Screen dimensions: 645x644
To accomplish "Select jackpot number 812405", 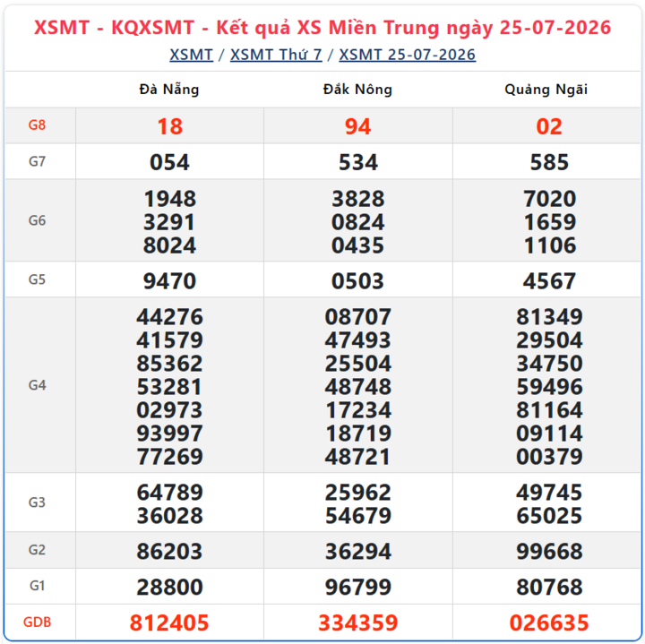I will [x=169, y=623].
